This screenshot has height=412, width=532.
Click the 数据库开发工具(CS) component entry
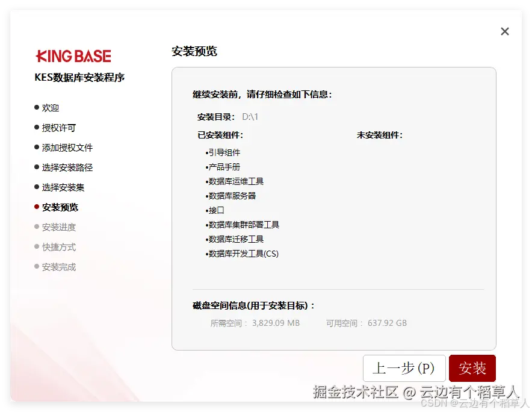tap(242, 254)
